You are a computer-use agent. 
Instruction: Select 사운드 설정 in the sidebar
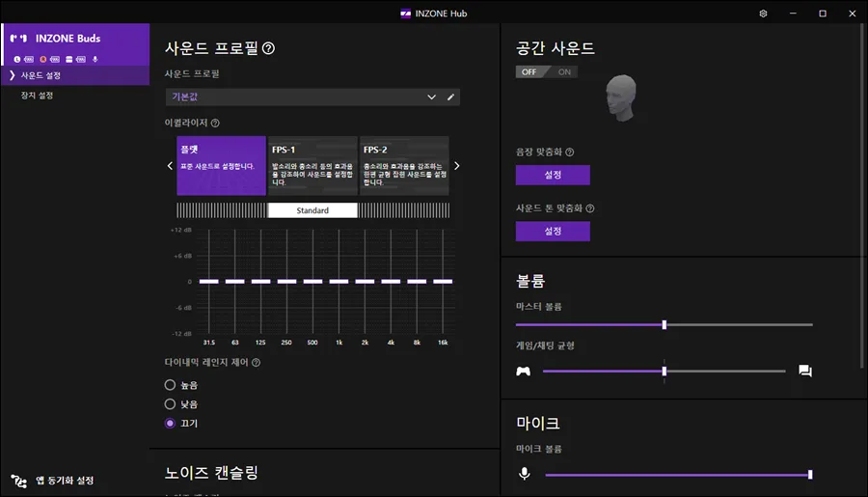(x=75, y=75)
